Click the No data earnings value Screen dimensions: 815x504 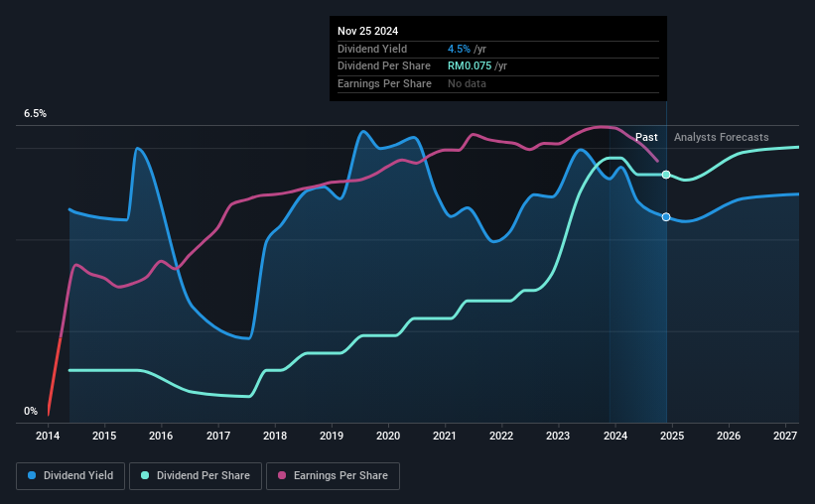coord(467,83)
